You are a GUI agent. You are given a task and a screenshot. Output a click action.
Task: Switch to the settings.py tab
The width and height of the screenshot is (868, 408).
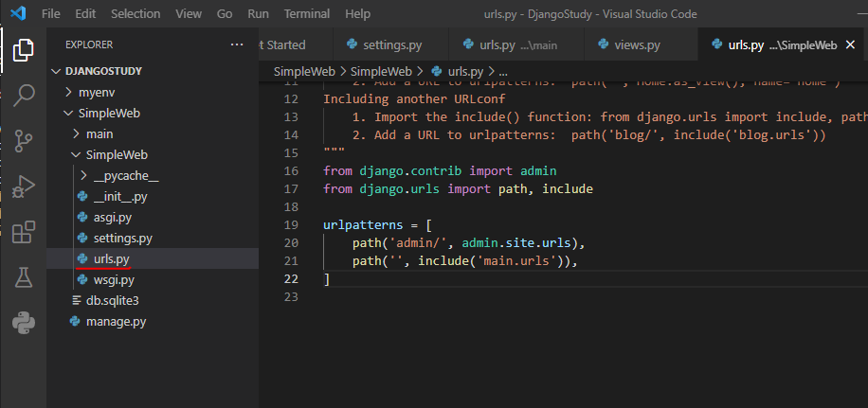390,44
